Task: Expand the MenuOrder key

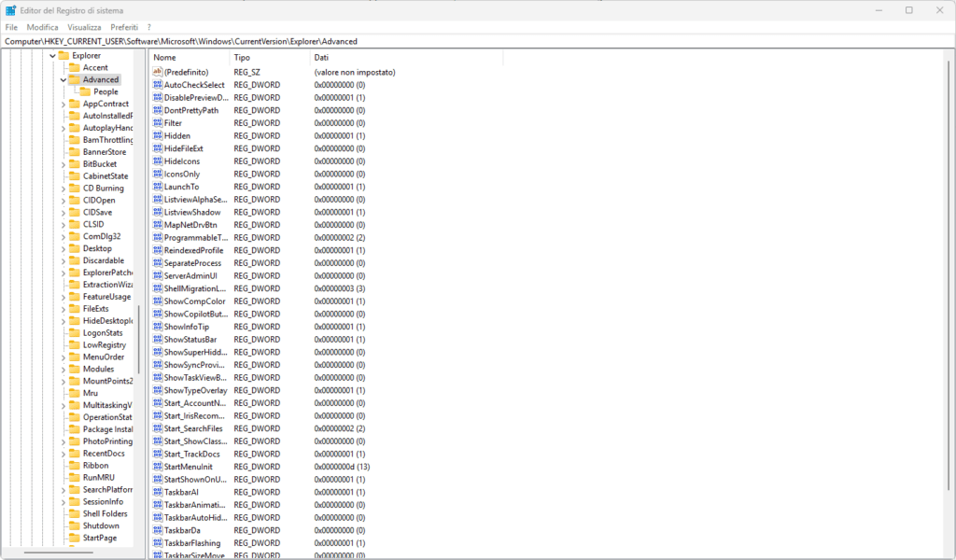Action: pyautogui.click(x=63, y=357)
